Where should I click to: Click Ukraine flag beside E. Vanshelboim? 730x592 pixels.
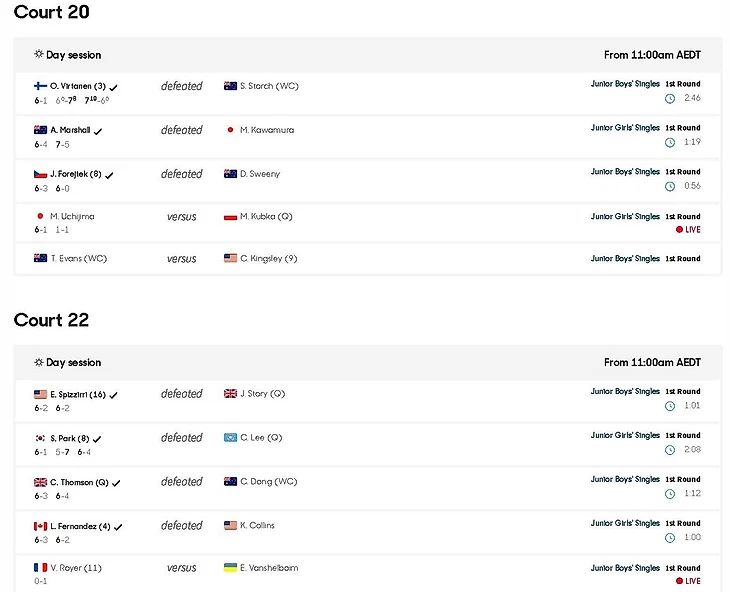(x=230, y=568)
